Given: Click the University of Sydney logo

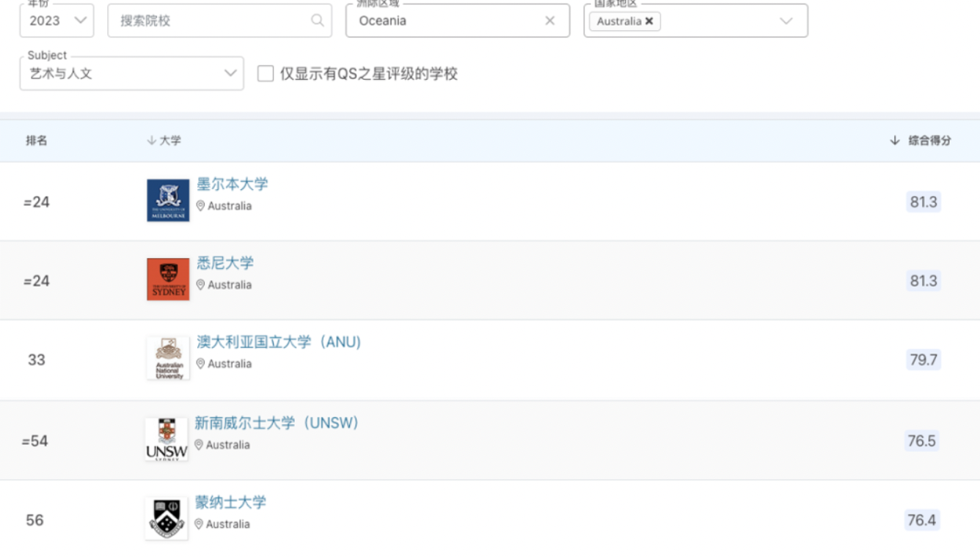Looking at the screenshot, I should (x=168, y=279).
